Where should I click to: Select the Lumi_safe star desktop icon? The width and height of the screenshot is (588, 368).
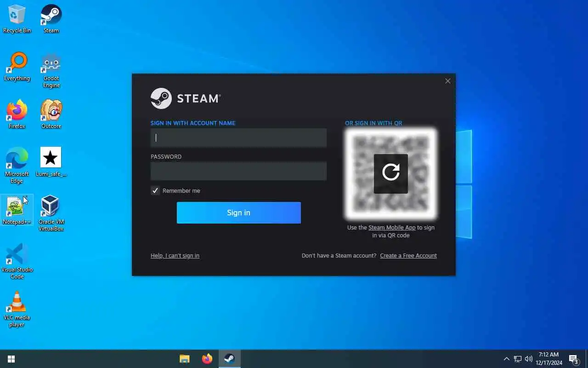pos(51,162)
